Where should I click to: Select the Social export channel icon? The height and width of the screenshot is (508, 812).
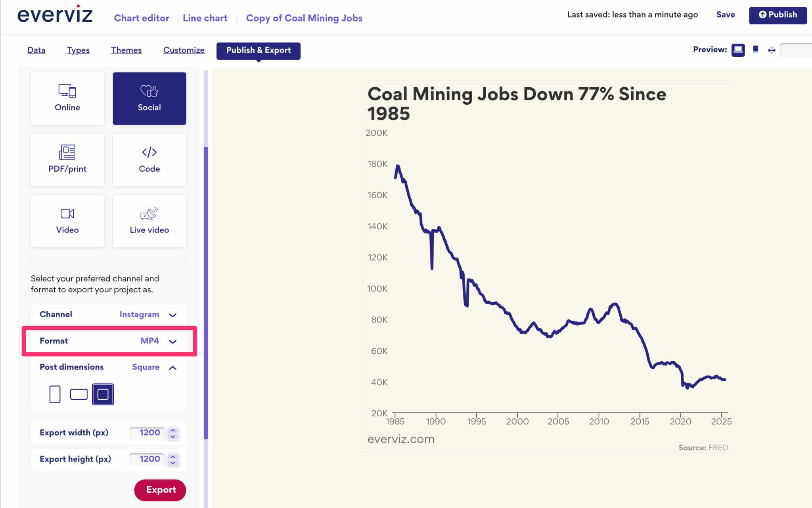click(x=149, y=98)
